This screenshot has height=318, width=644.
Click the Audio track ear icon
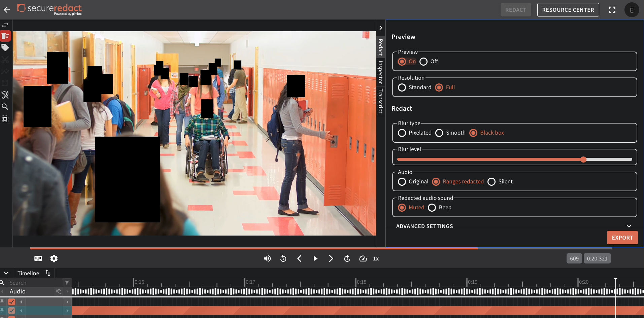click(59, 291)
